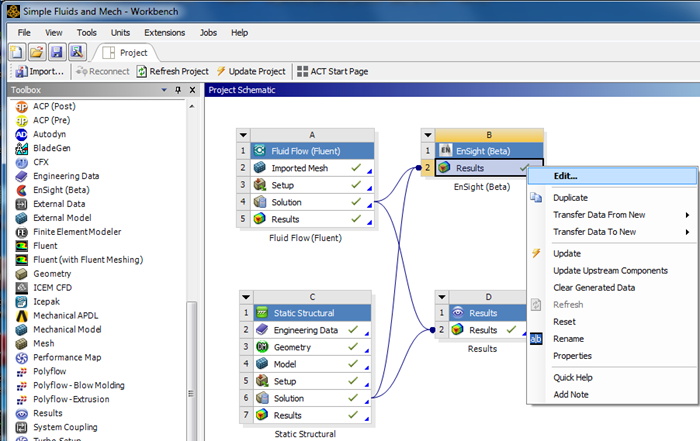Select Geometry cell in Static Structural system
700x441 pixels.
tap(312, 347)
